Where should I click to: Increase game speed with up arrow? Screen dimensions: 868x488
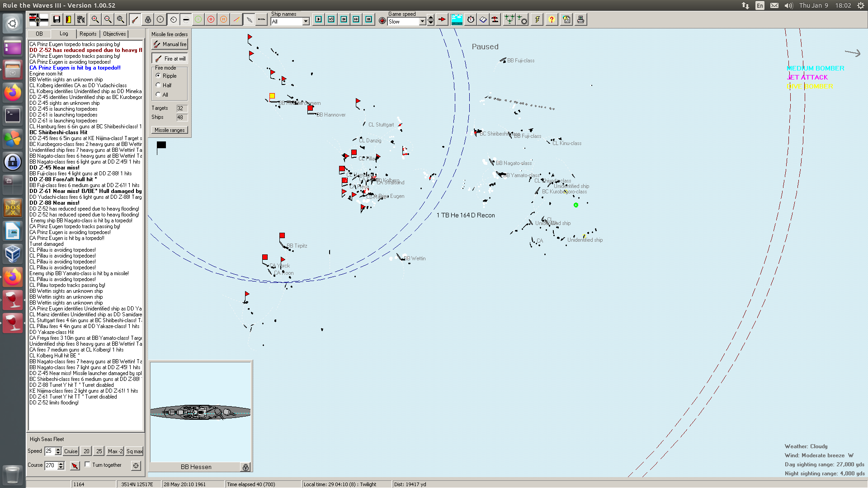click(x=431, y=18)
